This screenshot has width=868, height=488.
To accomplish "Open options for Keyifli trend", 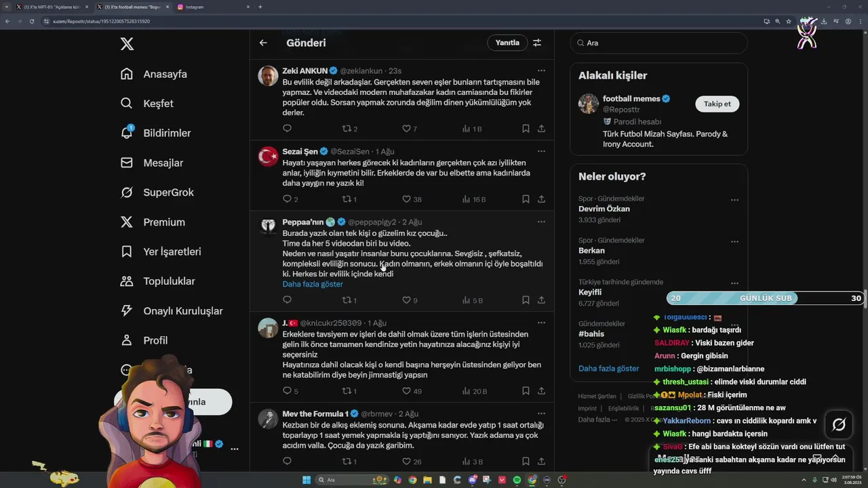I will point(734,283).
